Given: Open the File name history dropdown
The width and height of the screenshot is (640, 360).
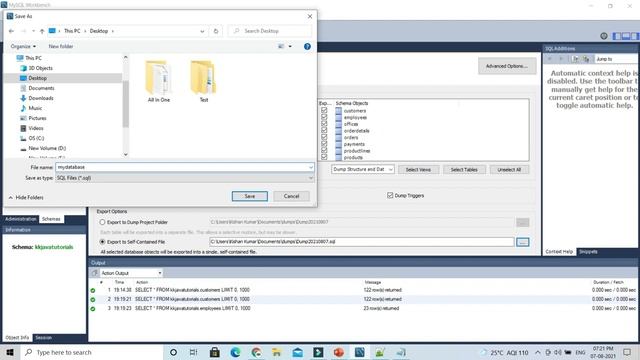Looking at the screenshot, I should point(311,167).
